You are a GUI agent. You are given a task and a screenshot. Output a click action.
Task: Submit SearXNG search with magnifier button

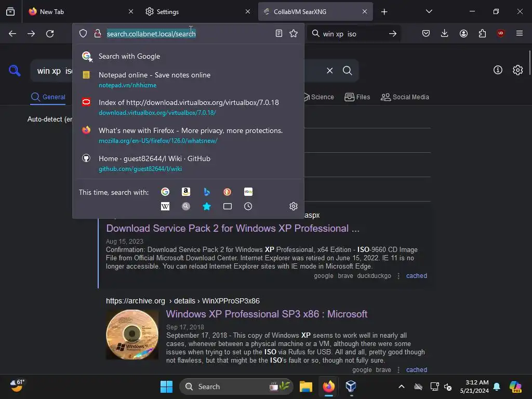pyautogui.click(x=347, y=71)
